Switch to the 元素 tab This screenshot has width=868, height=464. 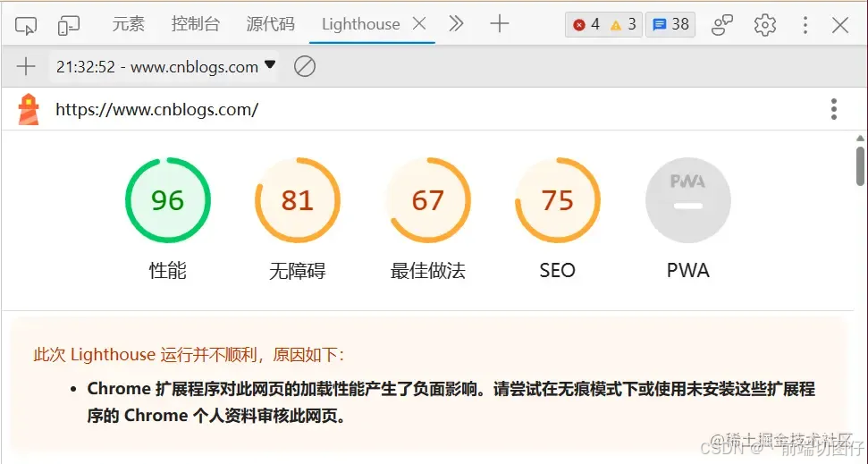click(x=129, y=24)
